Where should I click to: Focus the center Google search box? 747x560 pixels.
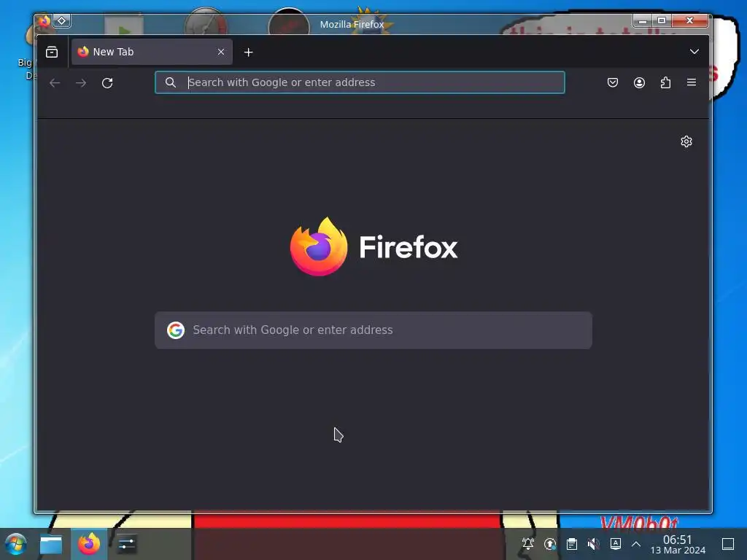point(373,330)
